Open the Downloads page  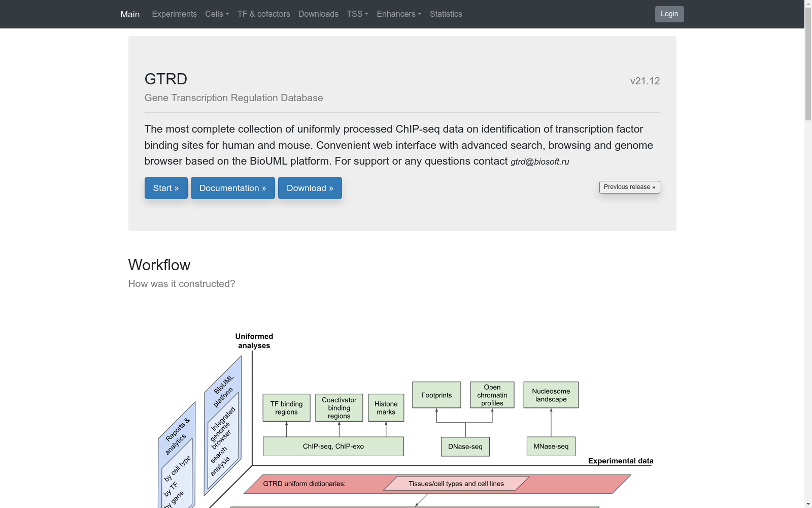point(318,14)
